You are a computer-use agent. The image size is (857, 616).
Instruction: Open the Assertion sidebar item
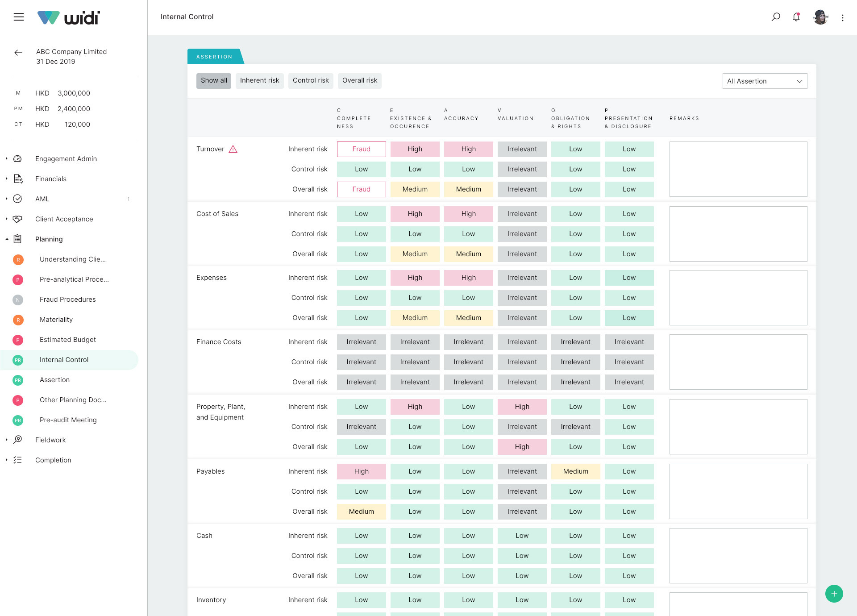(55, 380)
